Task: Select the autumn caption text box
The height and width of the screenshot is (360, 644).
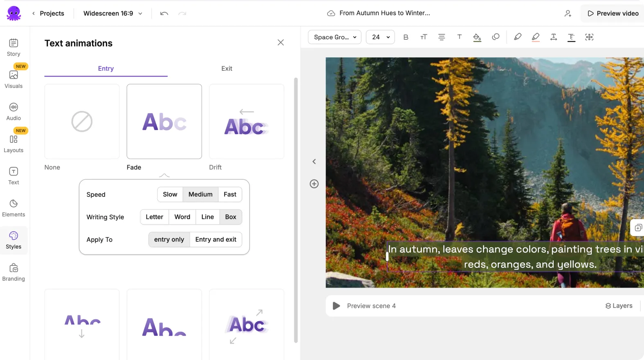Action: tap(516, 256)
